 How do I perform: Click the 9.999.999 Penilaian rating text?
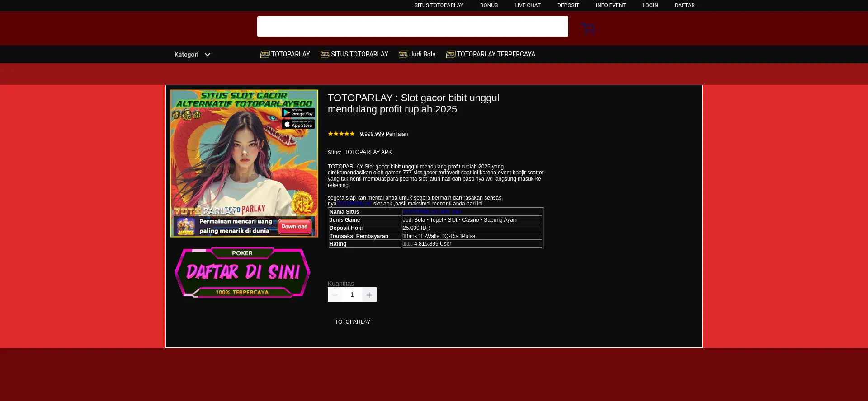384,134
